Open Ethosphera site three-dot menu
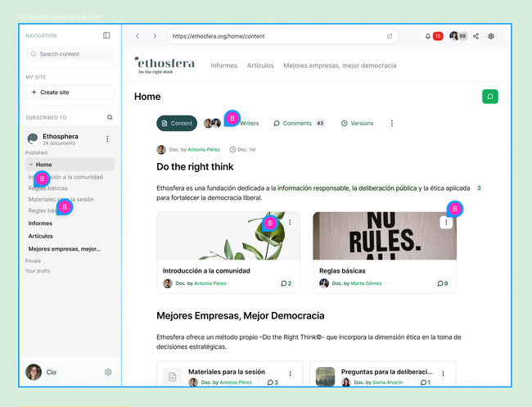This screenshot has height=407, width=532. point(107,140)
